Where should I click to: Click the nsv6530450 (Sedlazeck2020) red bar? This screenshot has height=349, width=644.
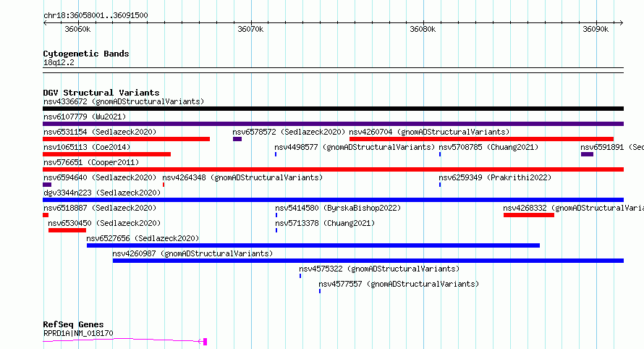click(x=67, y=230)
